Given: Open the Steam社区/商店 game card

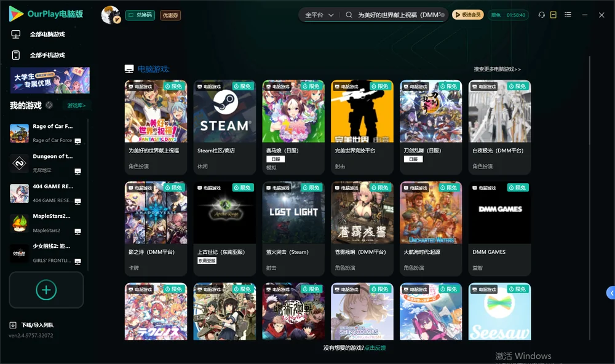Looking at the screenshot, I should [224, 127].
